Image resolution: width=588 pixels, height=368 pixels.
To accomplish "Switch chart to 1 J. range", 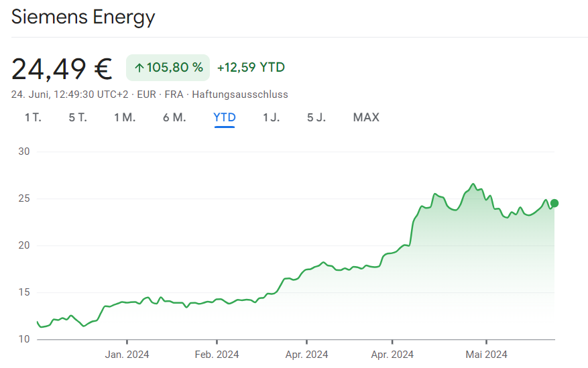I will [x=271, y=118].
